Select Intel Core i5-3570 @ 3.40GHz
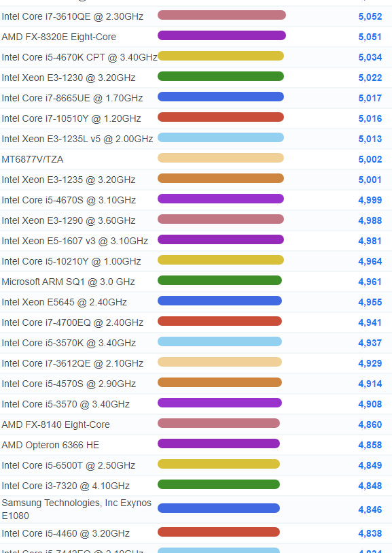The width and height of the screenshot is (392, 553). point(65,405)
